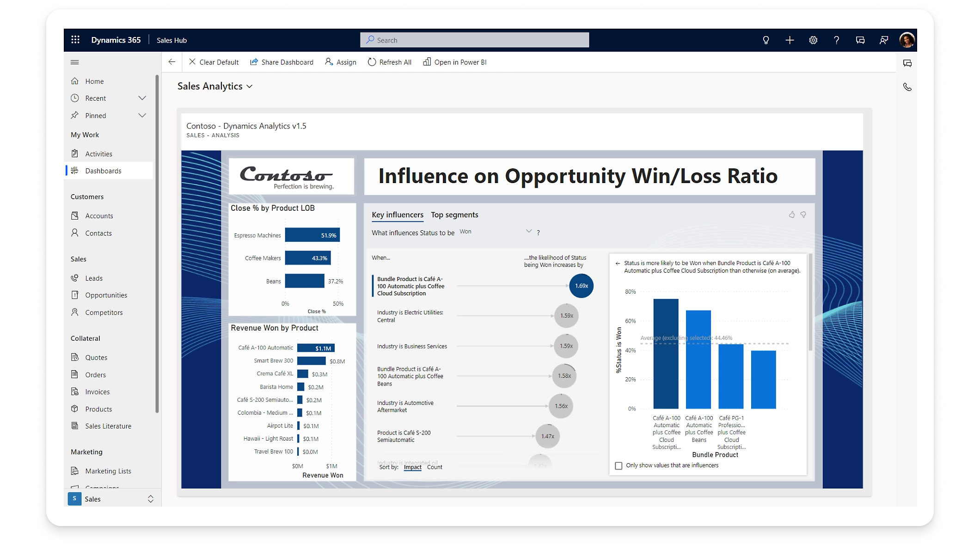Viewport: 980px width, 551px height.
Task: Click the Share Dashboard button
Action: [x=282, y=62]
